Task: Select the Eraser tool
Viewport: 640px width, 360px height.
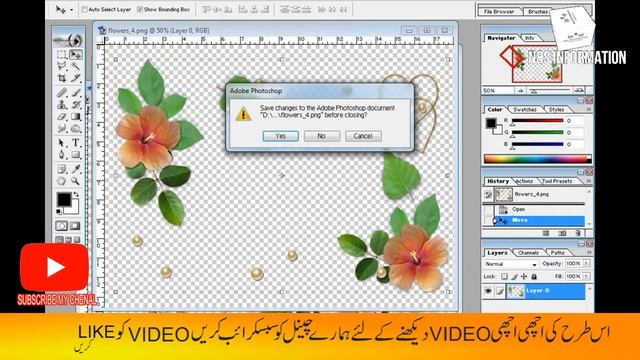Action: pos(62,116)
